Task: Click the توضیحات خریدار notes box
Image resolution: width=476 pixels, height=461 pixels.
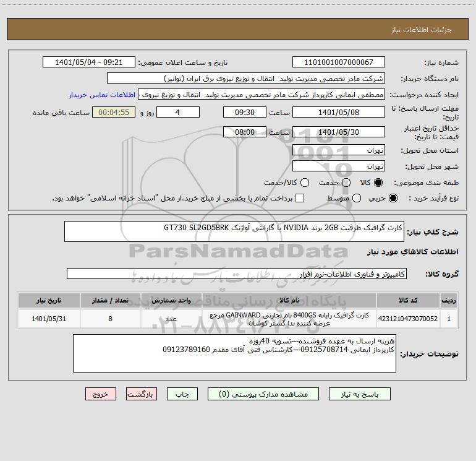Action: point(234,353)
